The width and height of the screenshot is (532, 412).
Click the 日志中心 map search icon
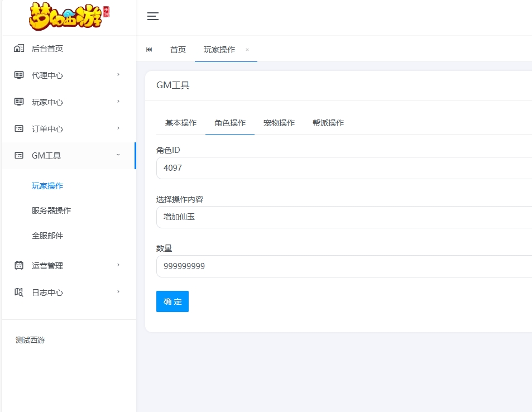point(19,292)
